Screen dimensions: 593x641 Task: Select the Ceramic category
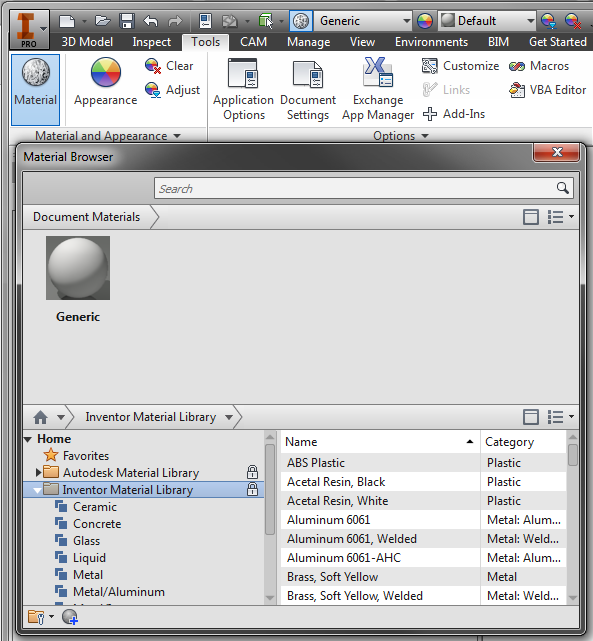(x=94, y=507)
